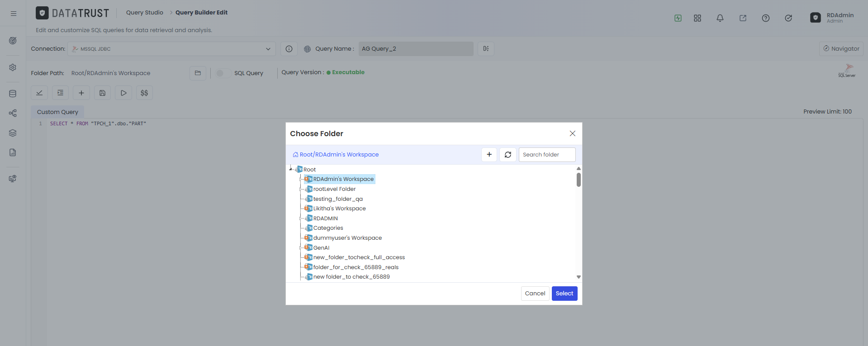Click the relations diagram icon in sidebar
868x346 pixels.
click(x=13, y=114)
